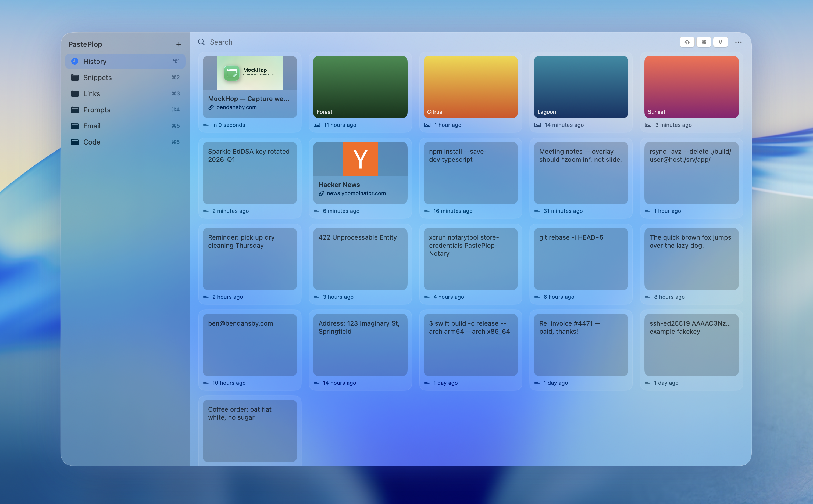Click the Search input field
This screenshot has width=813, height=504.
(x=400, y=42)
